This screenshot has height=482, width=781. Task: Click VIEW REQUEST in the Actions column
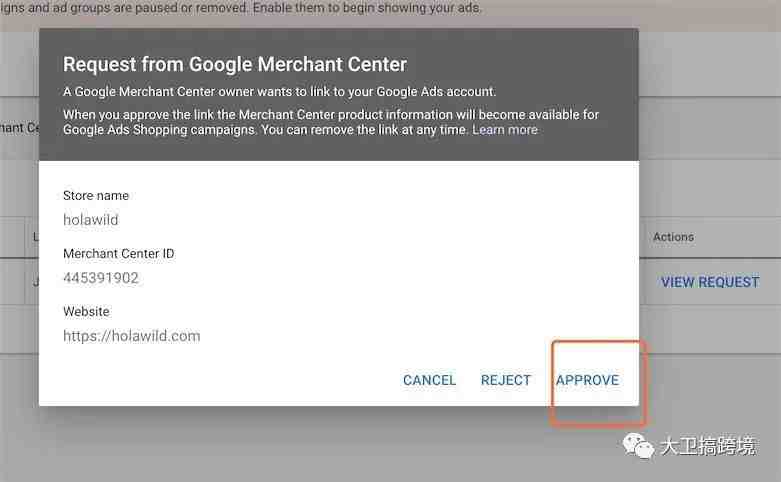click(x=710, y=282)
